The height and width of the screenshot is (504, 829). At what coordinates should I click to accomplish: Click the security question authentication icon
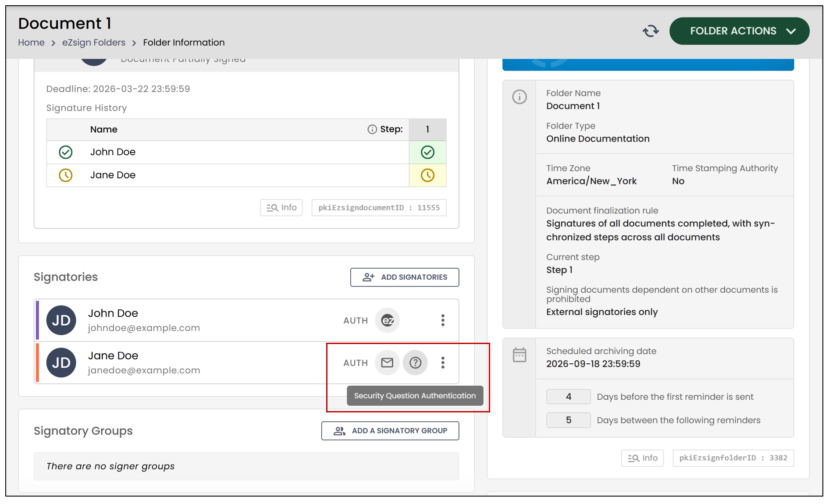pos(415,362)
